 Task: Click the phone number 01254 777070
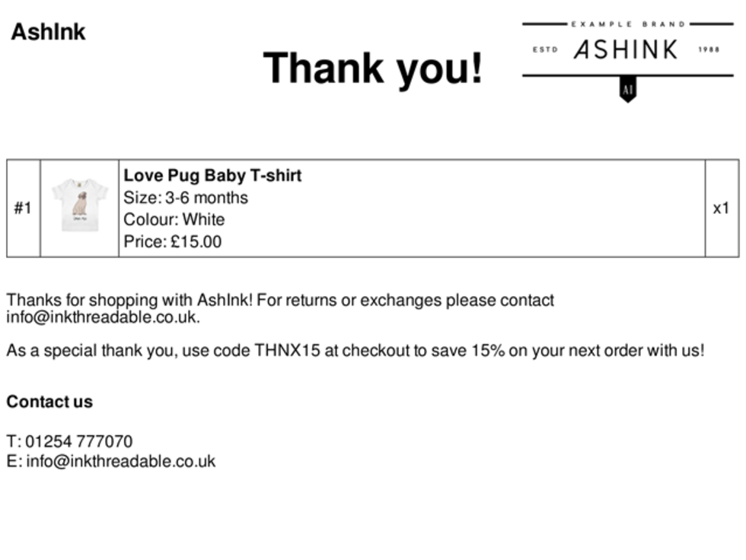[78, 441]
